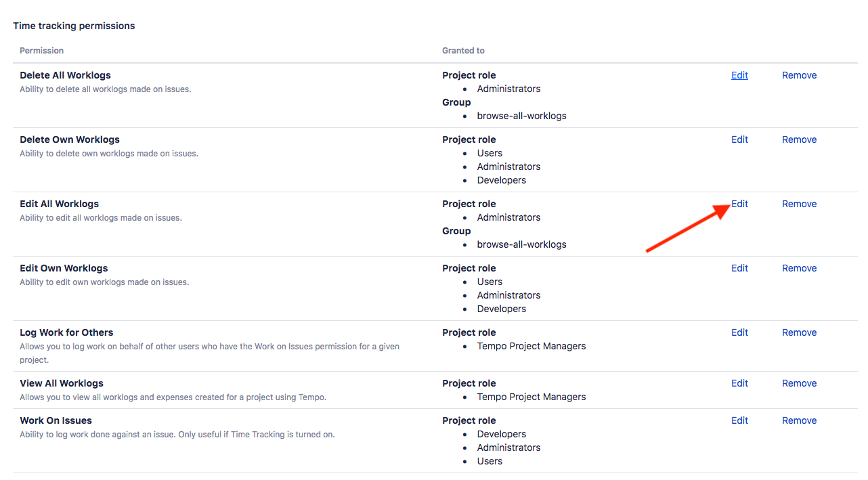868x480 pixels.
Task: Remove the Delete Own Worklogs permission
Action: (x=799, y=139)
